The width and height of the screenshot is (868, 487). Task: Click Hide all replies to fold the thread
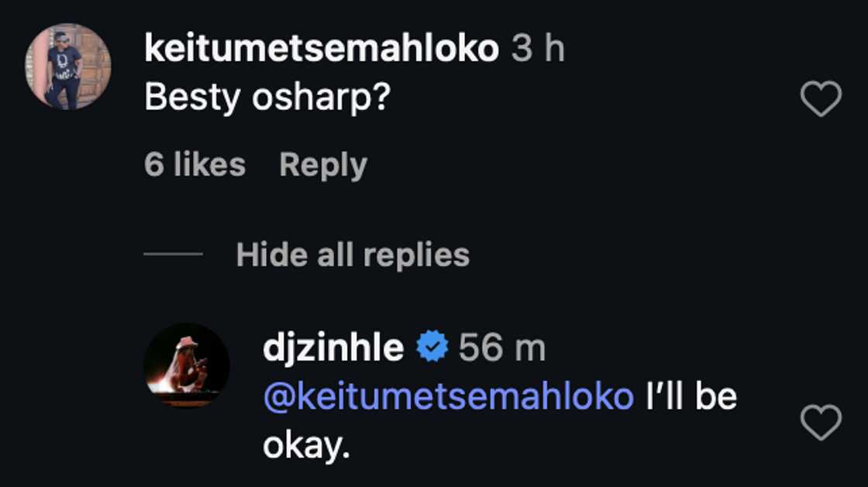point(353,254)
